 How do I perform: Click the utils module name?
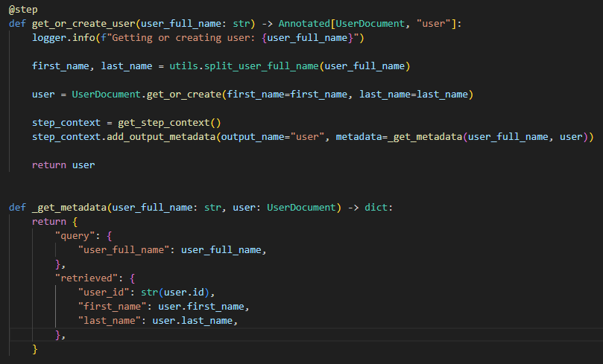[x=183, y=66]
